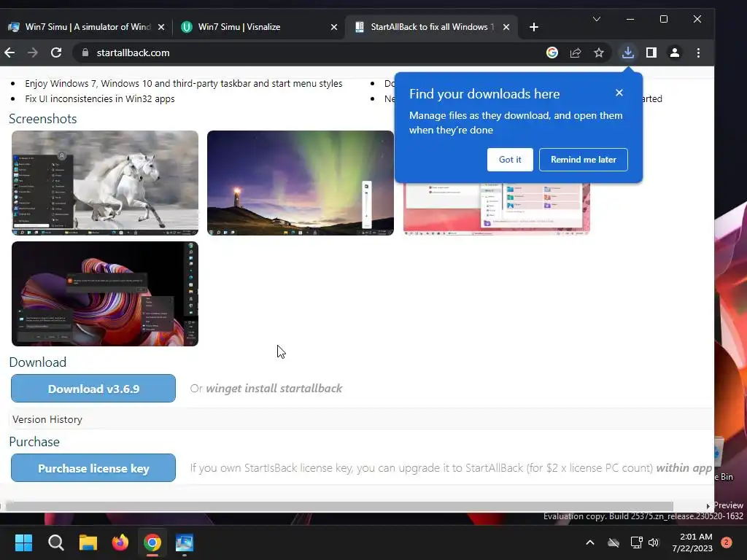Click the Google icon in the address bar

552,52
